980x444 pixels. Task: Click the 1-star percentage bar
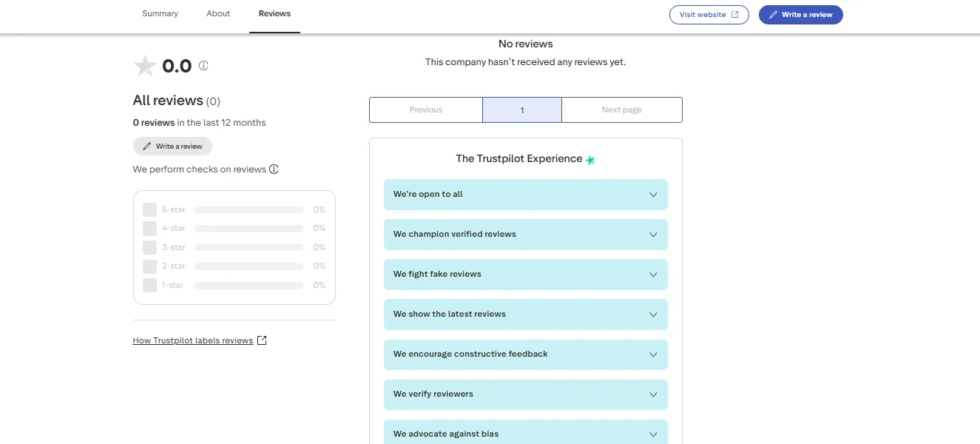249,286
